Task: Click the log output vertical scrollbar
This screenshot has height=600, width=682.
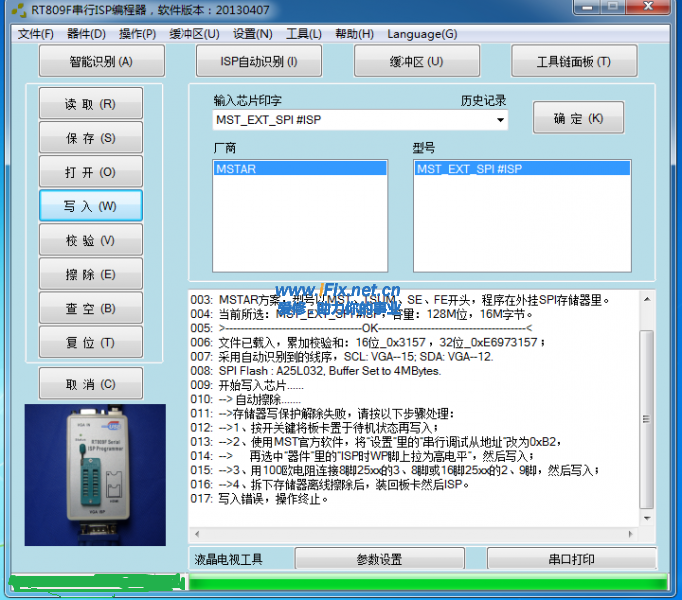Action: (x=646, y=420)
